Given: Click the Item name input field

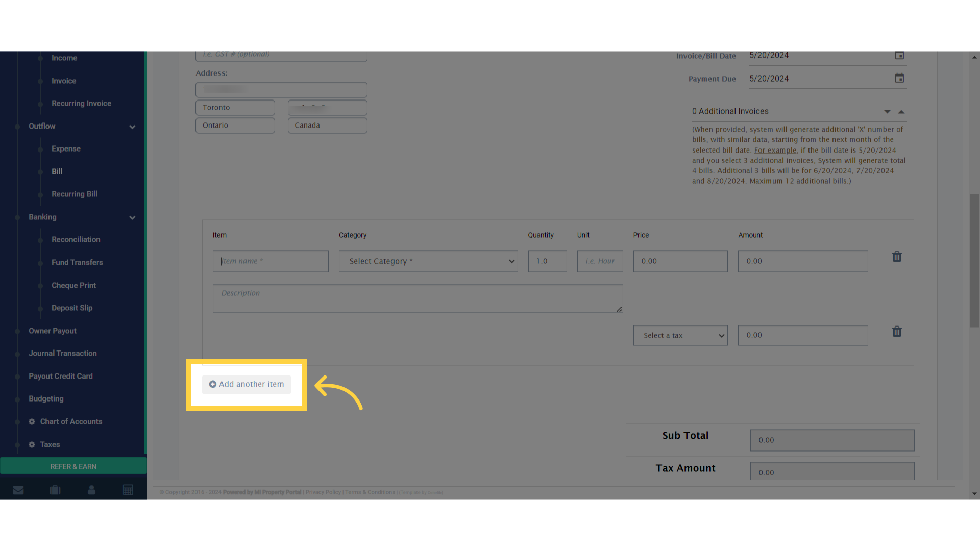Looking at the screenshot, I should pyautogui.click(x=271, y=261).
